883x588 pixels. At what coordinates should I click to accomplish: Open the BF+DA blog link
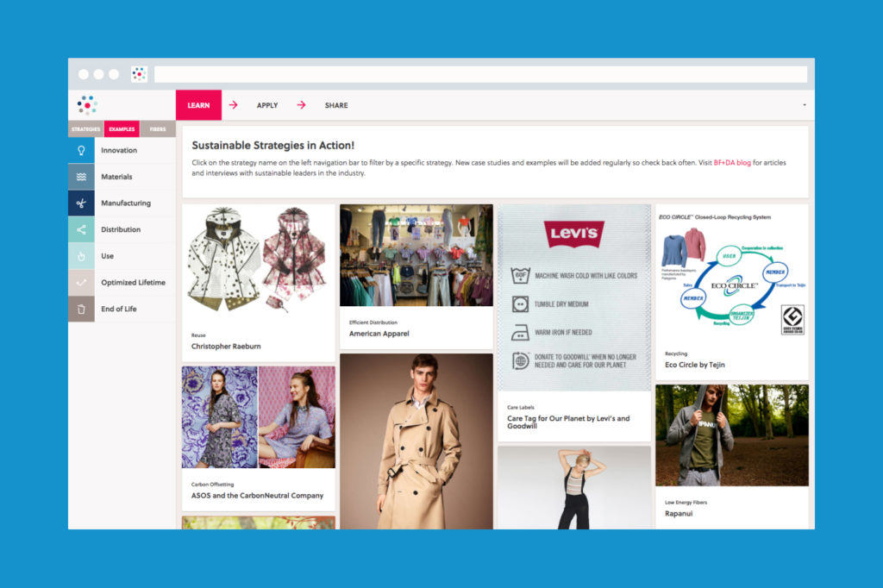(x=732, y=163)
